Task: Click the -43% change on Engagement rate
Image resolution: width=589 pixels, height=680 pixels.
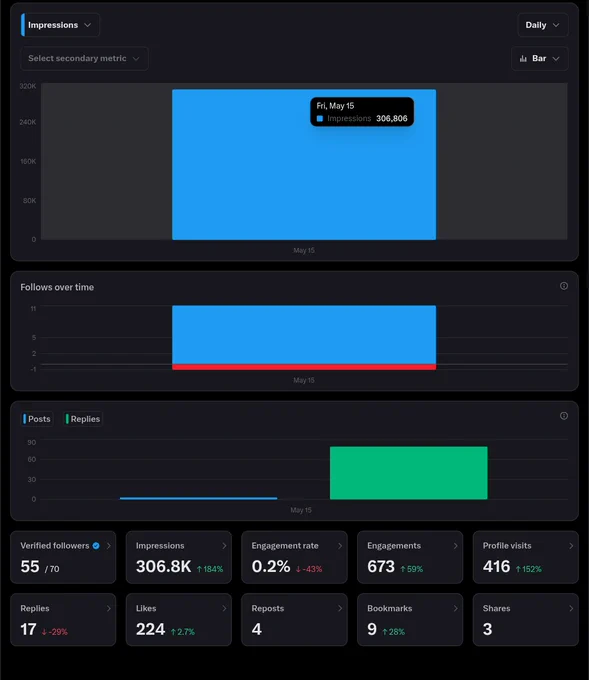Action: click(309, 569)
